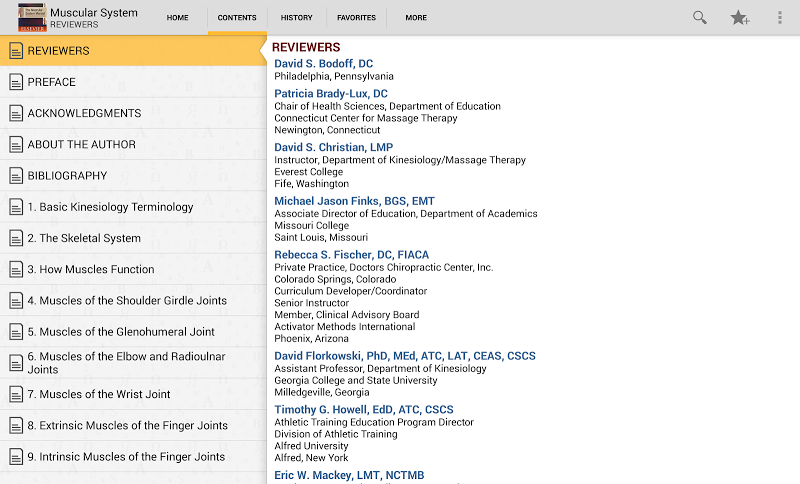Image resolution: width=800 pixels, height=484 pixels.
Task: Open Muscles of the Shoulder Girdle Joints
Action: [x=127, y=300]
